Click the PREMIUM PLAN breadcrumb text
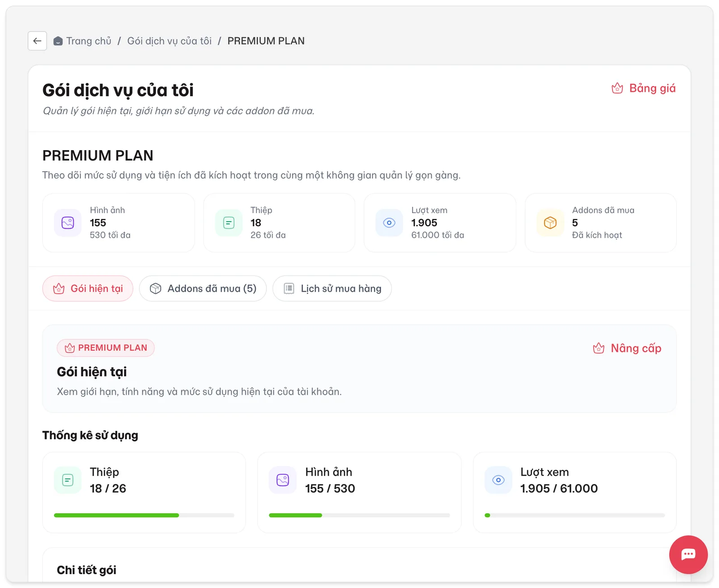This screenshot has height=588, width=719. click(x=266, y=41)
